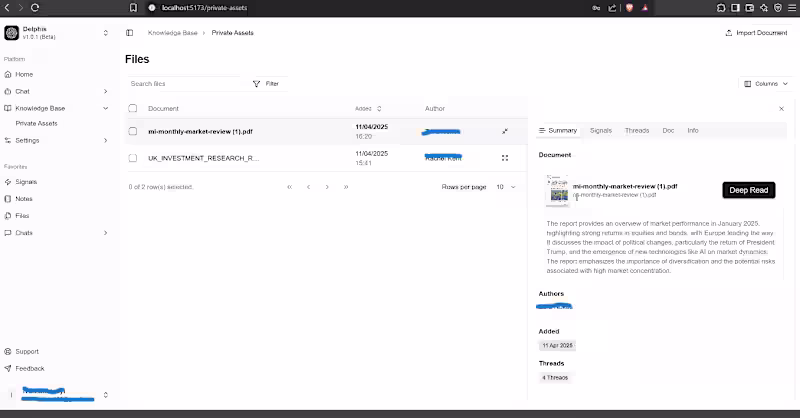This screenshot has width=800, height=418.
Task: Check the select-all documents checkbox
Action: [x=133, y=108]
